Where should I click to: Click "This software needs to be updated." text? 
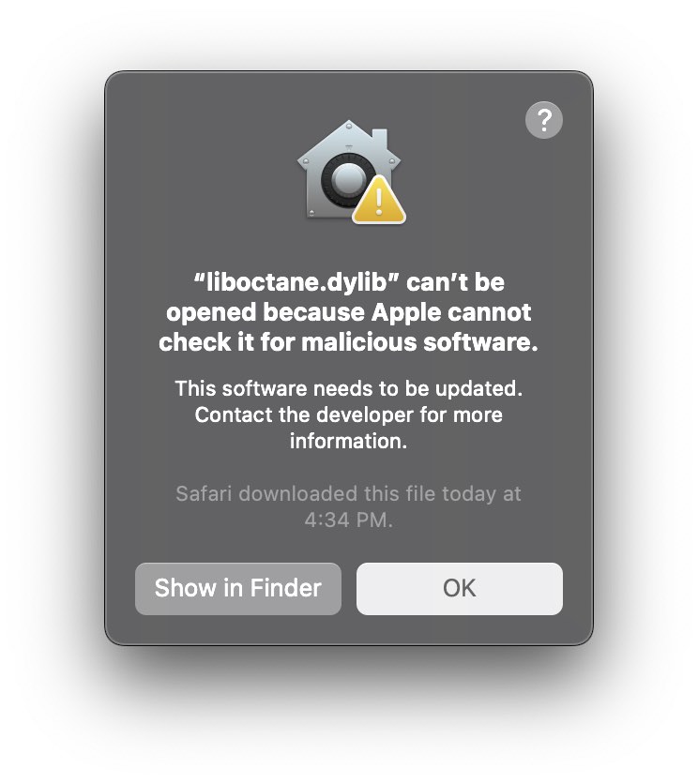pos(349,388)
